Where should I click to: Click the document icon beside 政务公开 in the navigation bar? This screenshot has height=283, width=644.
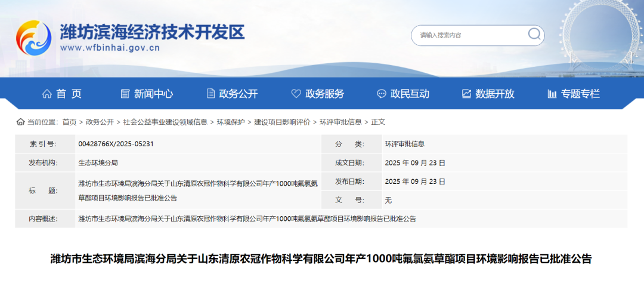coord(210,94)
